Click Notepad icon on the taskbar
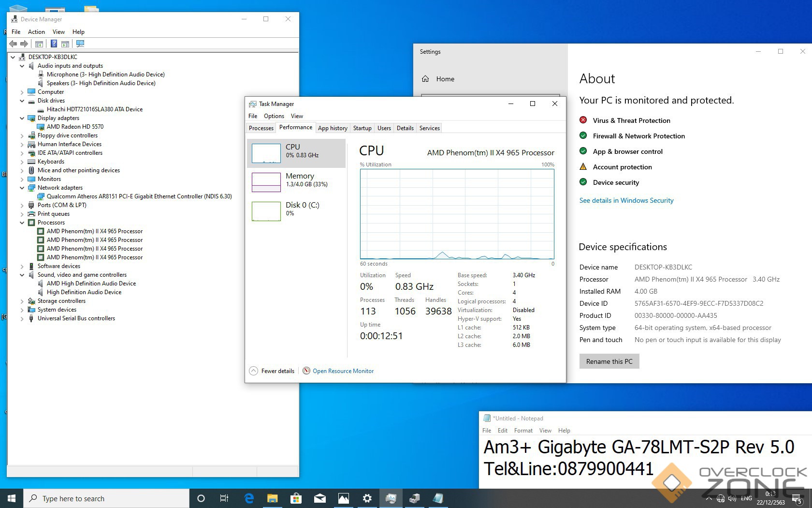This screenshot has width=812, height=508. [438, 498]
